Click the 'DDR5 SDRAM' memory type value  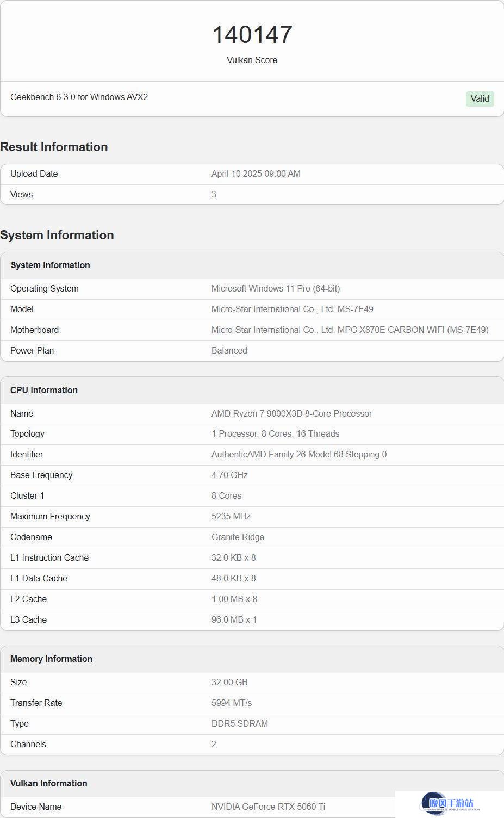tap(240, 724)
